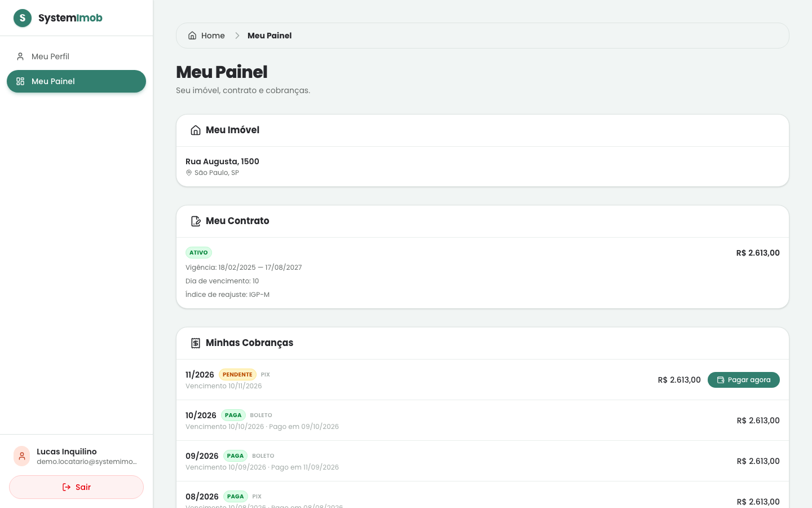Click the SystemImob brand name
Viewport: 812px width, 508px height.
coord(70,18)
